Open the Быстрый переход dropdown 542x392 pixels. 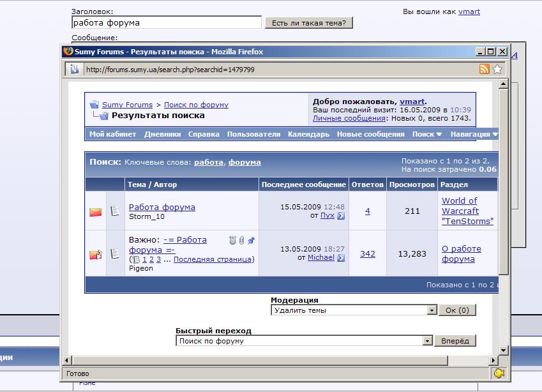coord(428,341)
